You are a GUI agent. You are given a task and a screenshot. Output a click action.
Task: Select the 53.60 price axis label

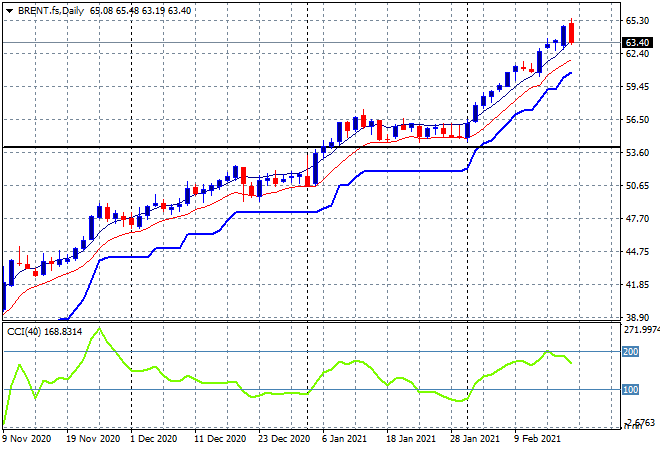(x=637, y=152)
